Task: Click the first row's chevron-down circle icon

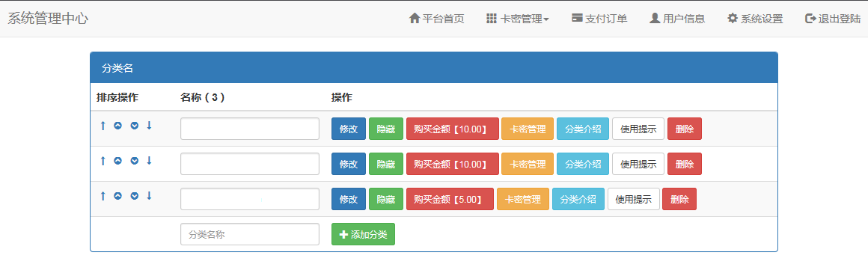Action: click(x=134, y=126)
